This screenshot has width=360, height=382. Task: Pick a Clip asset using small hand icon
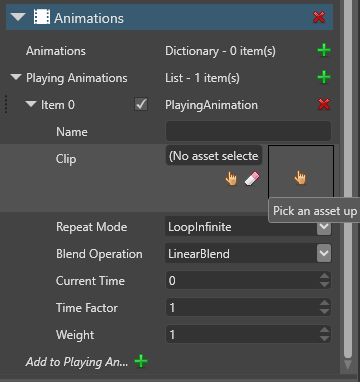pos(231,179)
